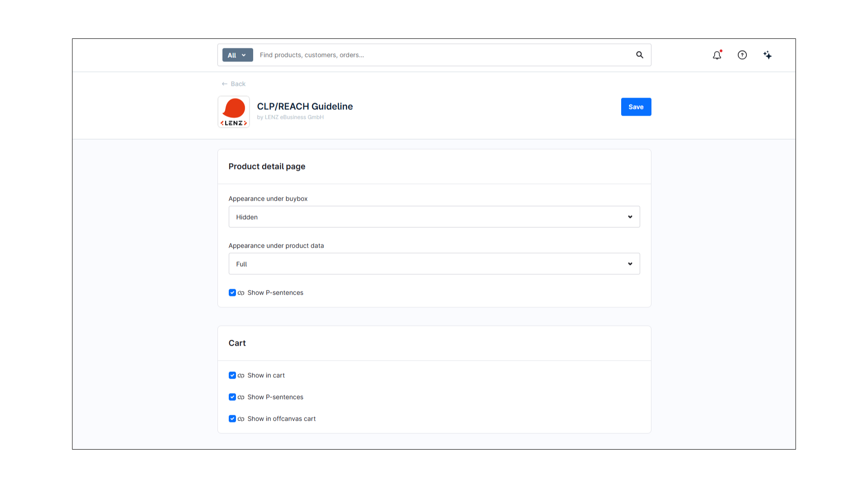
Task: Click inheritance icon by cart Show P-sentences
Action: coord(241,397)
